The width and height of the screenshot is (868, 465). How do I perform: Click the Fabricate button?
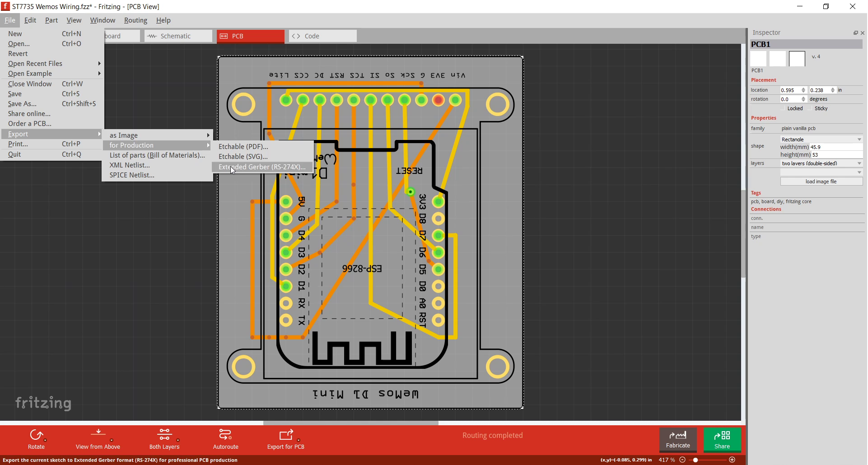pyautogui.click(x=678, y=440)
